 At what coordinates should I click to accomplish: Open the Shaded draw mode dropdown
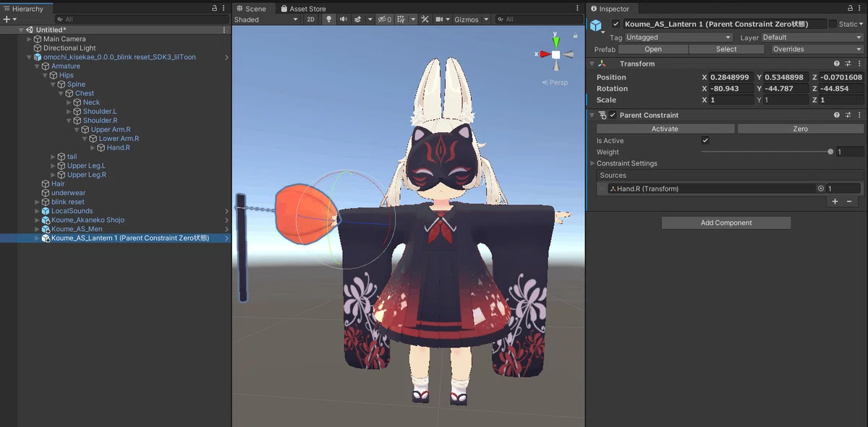click(265, 20)
